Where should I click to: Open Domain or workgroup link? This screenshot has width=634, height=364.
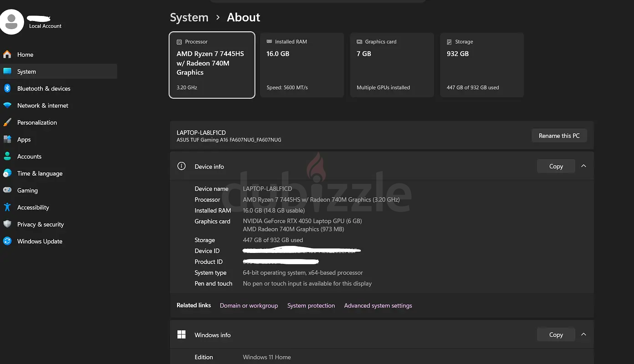(x=249, y=306)
